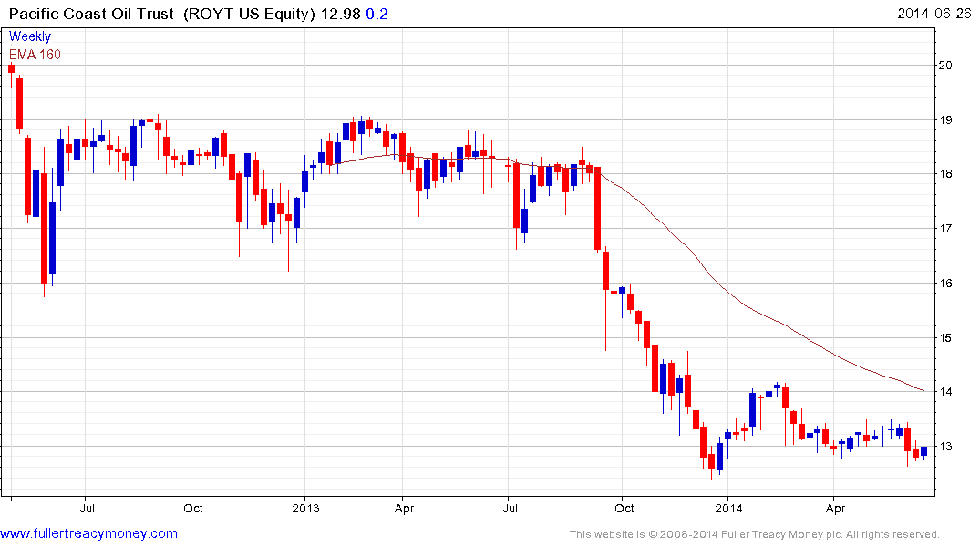Image resolution: width=980 pixels, height=547 pixels.
Task: Select the first 'Apr' x-axis label after 2013
Action: click(405, 508)
